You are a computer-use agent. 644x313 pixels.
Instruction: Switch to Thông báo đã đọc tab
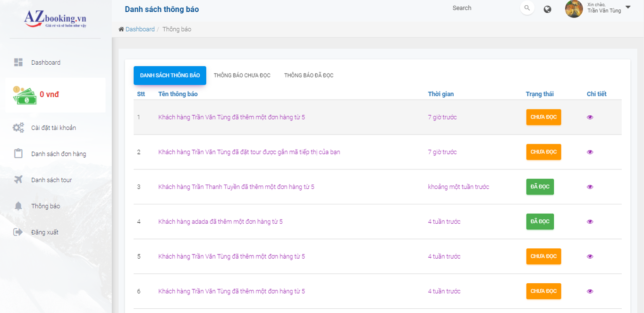click(x=309, y=76)
